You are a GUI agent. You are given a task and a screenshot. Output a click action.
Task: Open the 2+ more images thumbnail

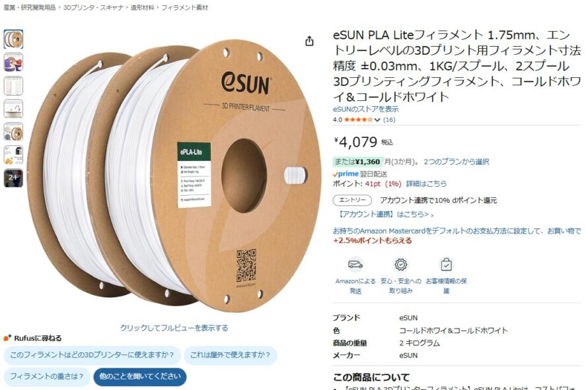click(13, 178)
